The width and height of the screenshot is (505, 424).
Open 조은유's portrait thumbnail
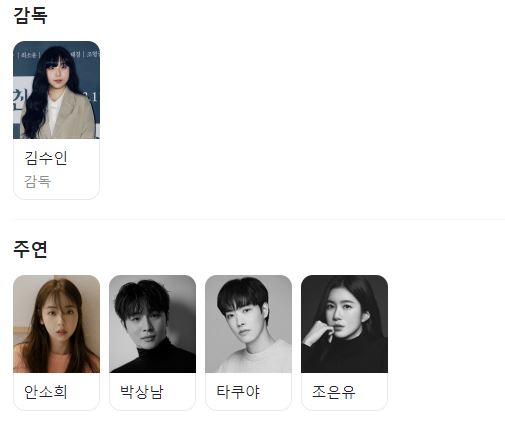(x=344, y=324)
